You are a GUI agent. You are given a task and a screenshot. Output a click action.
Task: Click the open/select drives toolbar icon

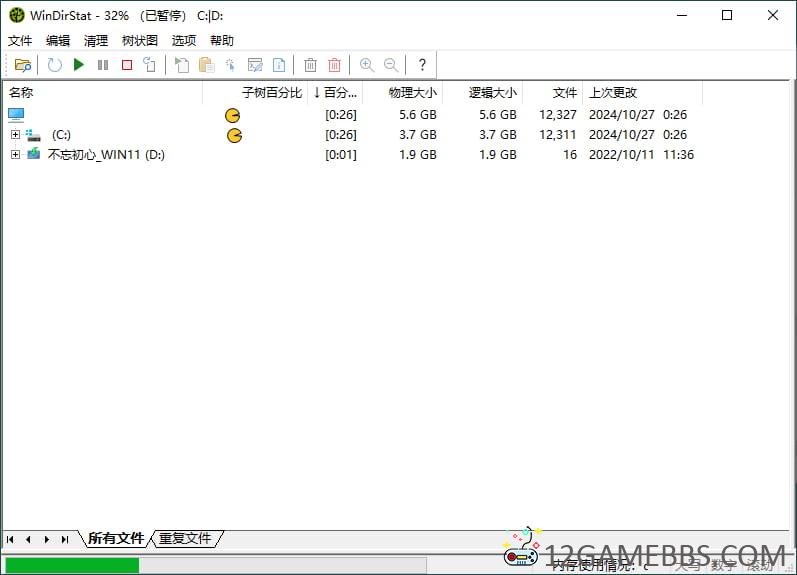click(22, 65)
